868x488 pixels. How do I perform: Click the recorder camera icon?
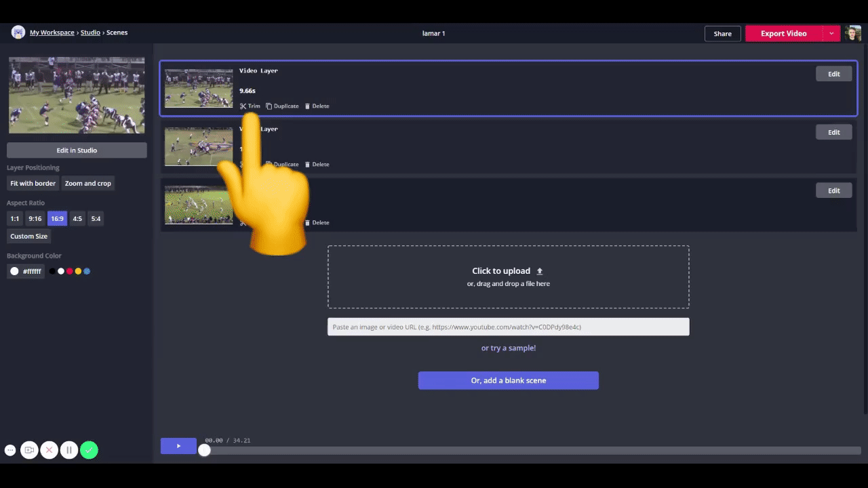(x=29, y=450)
